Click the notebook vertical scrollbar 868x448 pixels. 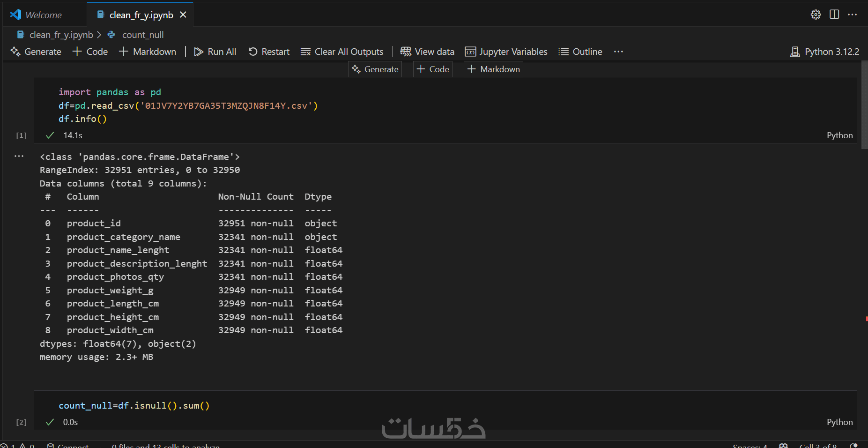864,105
